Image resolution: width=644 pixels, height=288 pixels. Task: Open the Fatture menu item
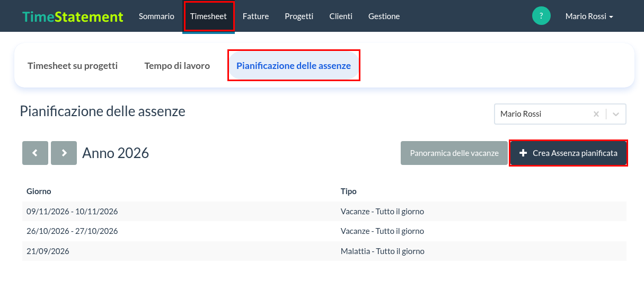click(x=255, y=16)
